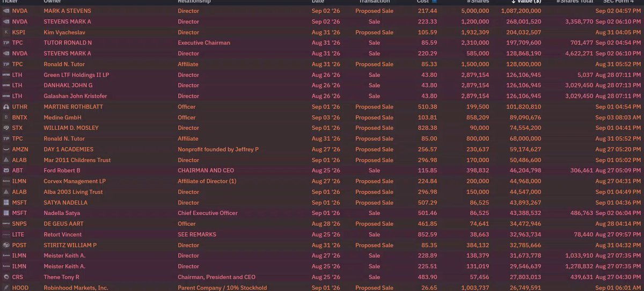Click SNPS logo in DE GEUS AART row
Image resolution: width=644 pixels, height=291 pixels.
pyautogui.click(x=6, y=224)
